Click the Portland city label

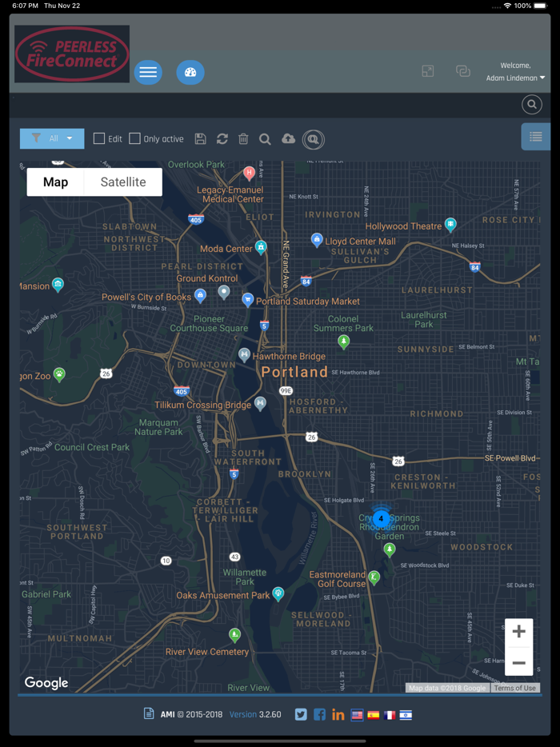294,372
